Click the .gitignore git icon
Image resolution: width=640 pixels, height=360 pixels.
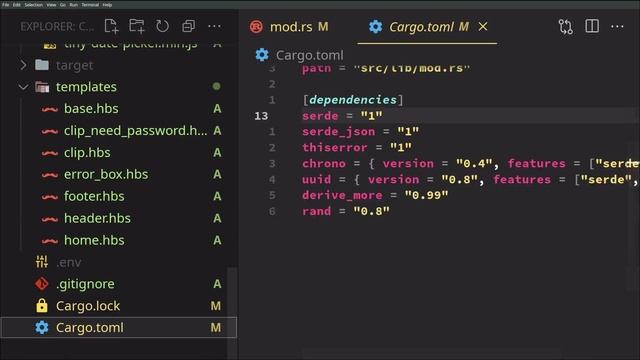tap(42, 284)
